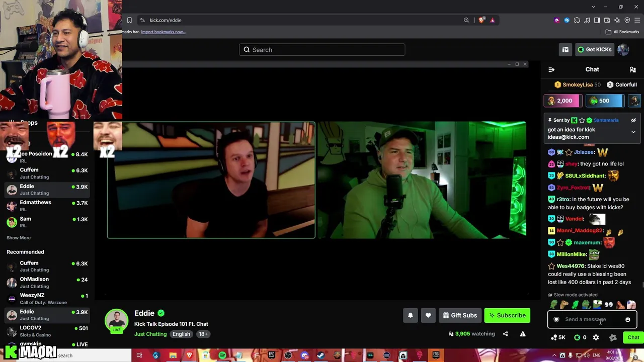Report stream warning triangle icon
This screenshot has width=644, height=362.
pos(523,334)
